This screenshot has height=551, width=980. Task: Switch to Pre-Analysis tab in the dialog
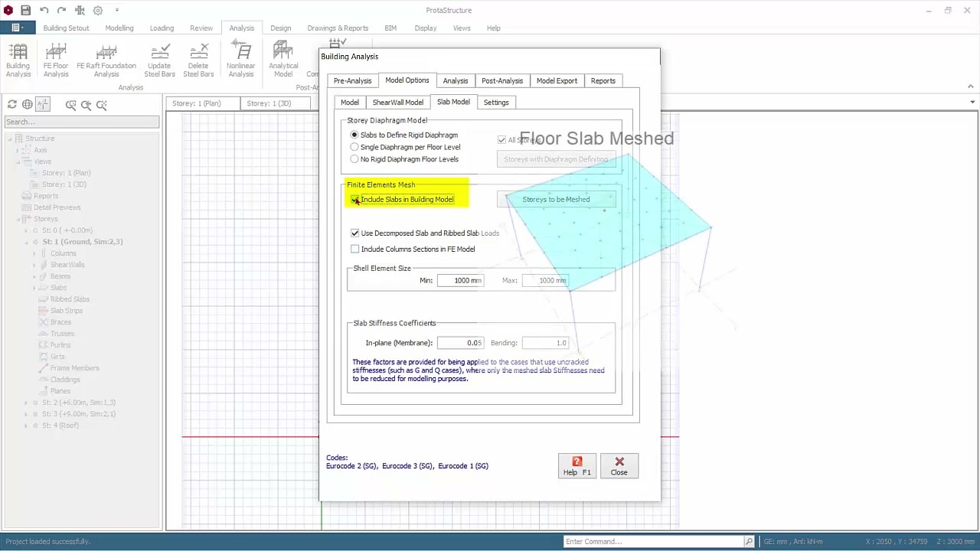coord(352,80)
